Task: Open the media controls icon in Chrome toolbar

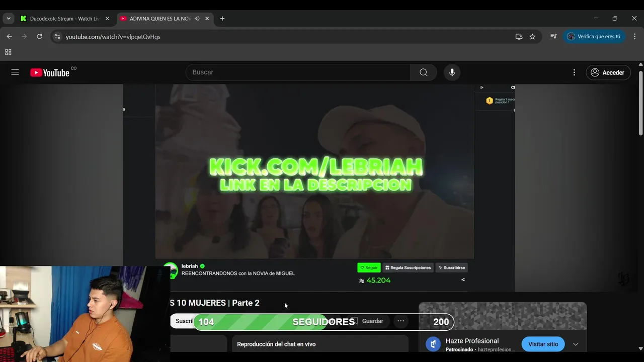Action: click(x=553, y=37)
